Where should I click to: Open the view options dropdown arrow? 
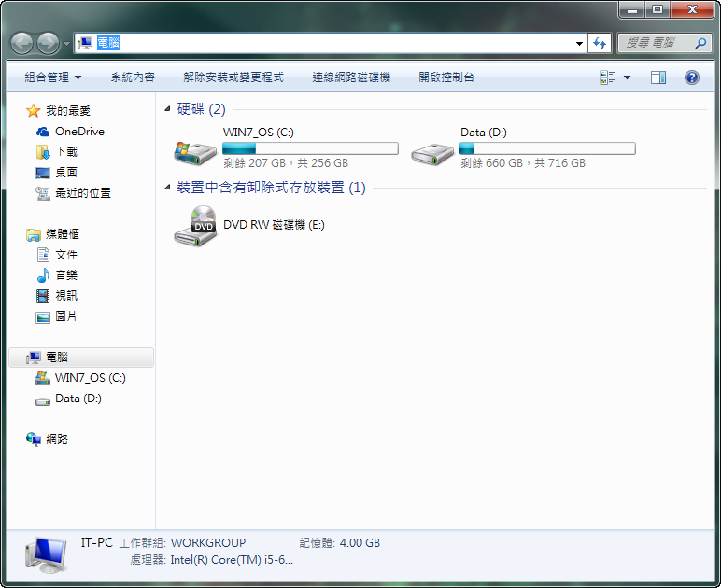pyautogui.click(x=627, y=77)
